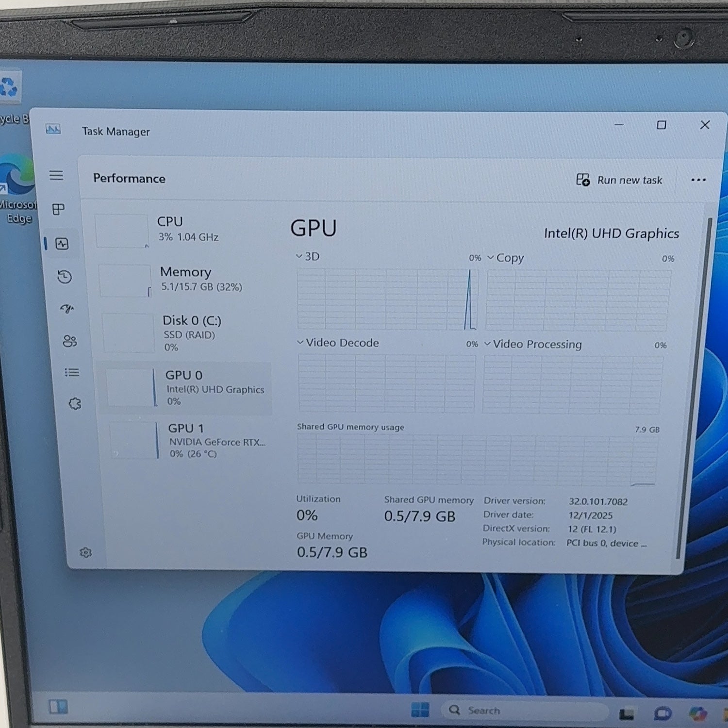Screen dimensions: 728x728
Task: Open the Windows Start button
Action: click(420, 710)
